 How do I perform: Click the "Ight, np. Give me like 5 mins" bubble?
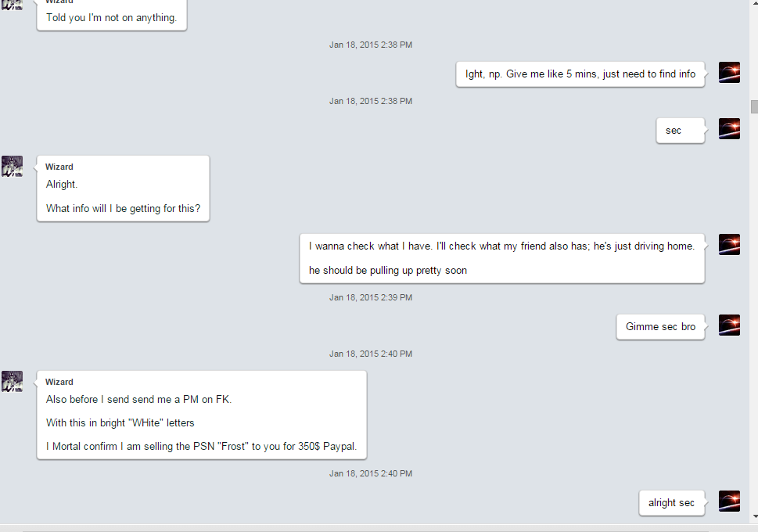pos(580,74)
